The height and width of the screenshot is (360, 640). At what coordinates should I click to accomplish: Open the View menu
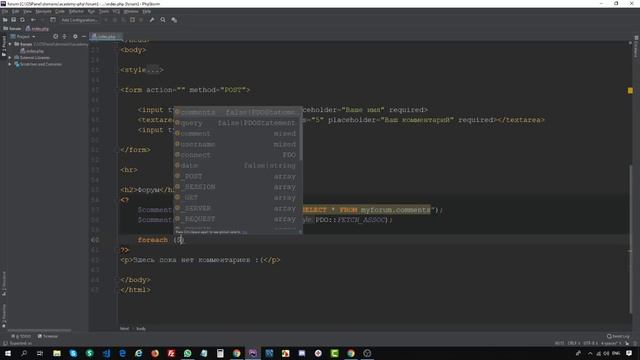click(x=27, y=11)
